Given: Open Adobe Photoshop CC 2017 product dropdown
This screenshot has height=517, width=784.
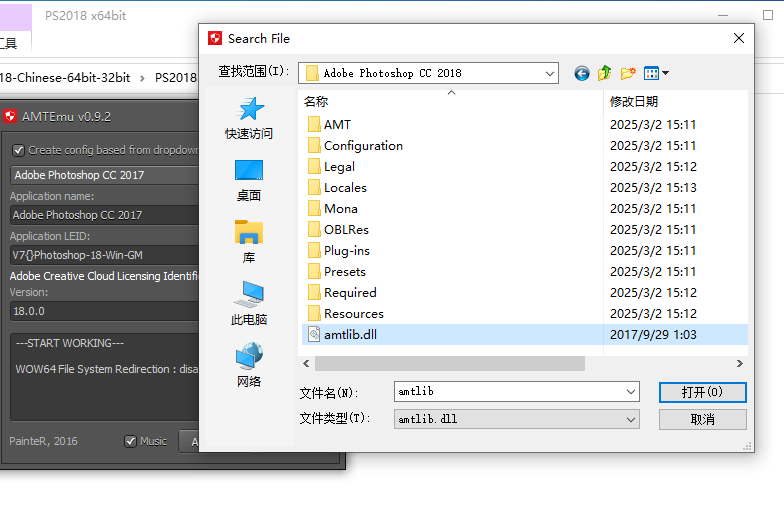Looking at the screenshot, I should pos(104,175).
